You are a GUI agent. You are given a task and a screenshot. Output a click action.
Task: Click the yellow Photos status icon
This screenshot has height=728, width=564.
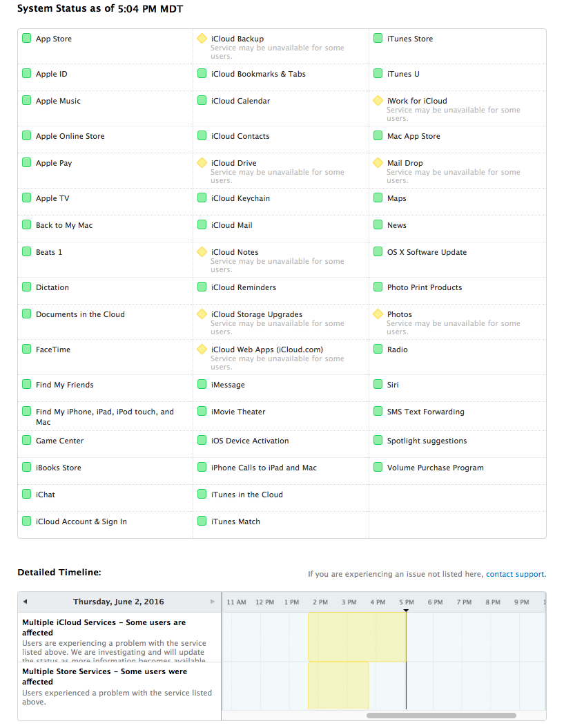(378, 314)
